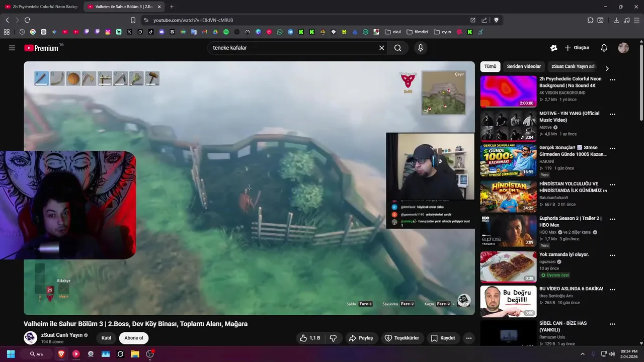The image size is (644, 362).
Task: Open options for MOTIVE - YIN YANG video
Action: [612, 114]
